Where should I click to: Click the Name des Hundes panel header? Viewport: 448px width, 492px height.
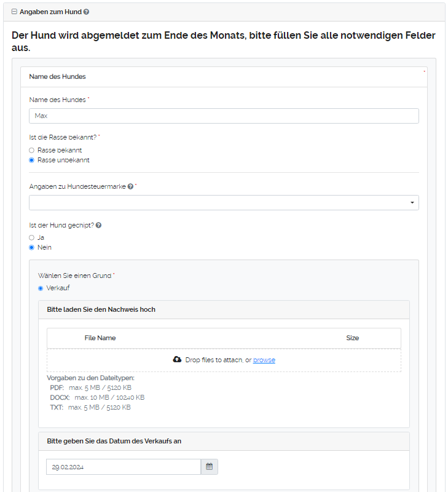(x=58, y=77)
